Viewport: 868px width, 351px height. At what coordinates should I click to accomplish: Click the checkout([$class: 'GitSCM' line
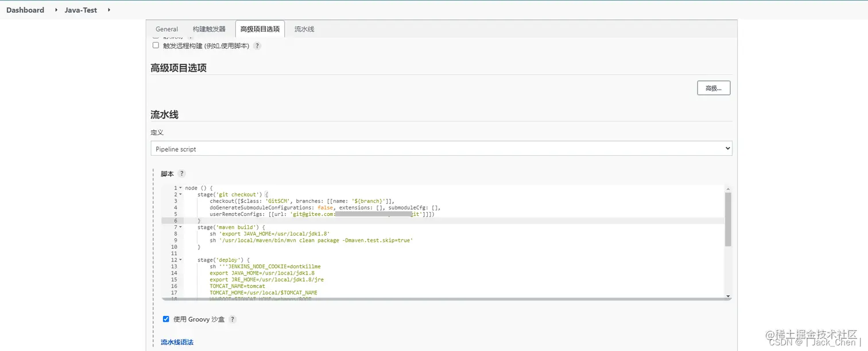302,201
